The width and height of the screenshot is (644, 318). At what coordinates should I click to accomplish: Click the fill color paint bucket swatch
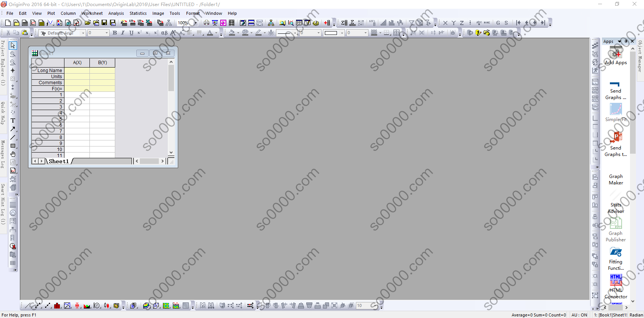[232, 33]
